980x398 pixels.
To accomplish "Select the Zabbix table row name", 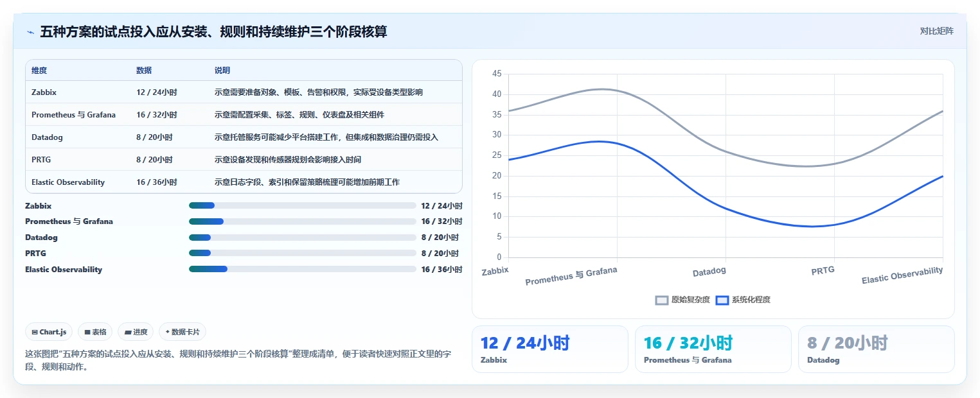I will 44,92.
